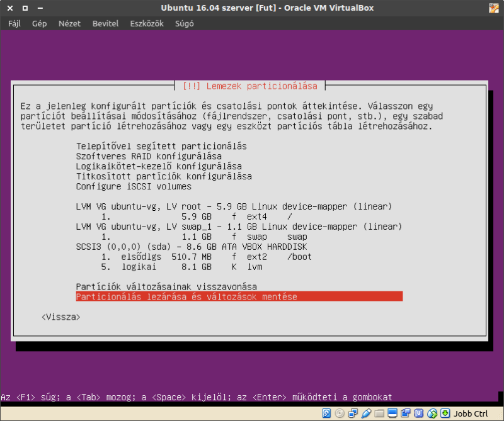Open the Súgó menu
Image resolution: width=504 pixels, height=421 pixels.
pos(184,23)
